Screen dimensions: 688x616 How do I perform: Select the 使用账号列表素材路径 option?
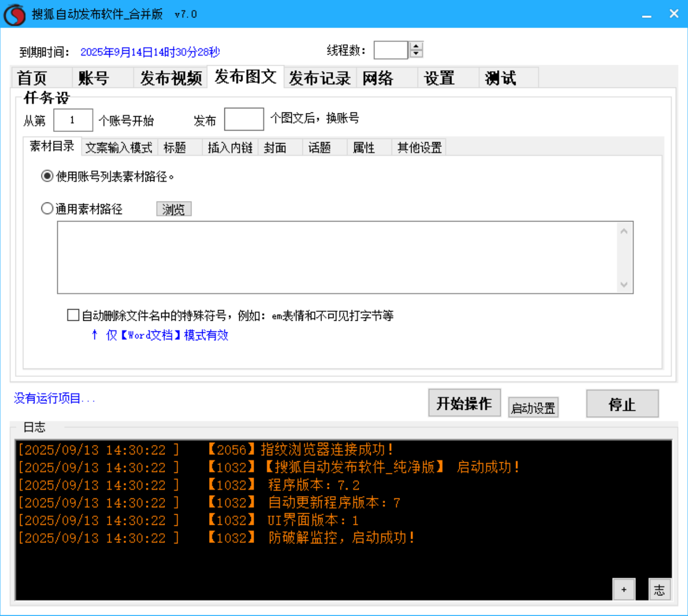click(x=47, y=175)
